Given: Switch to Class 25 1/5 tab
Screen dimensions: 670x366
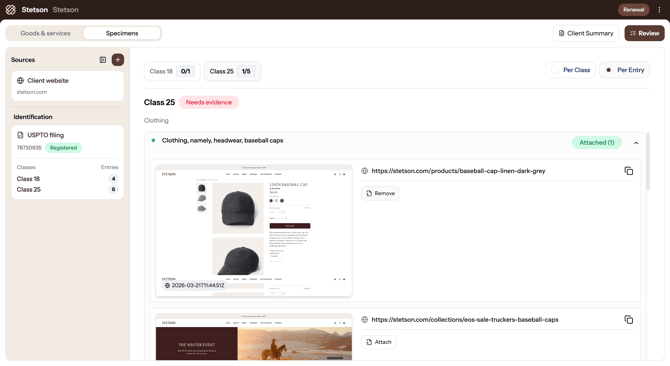Looking at the screenshot, I should click(232, 71).
